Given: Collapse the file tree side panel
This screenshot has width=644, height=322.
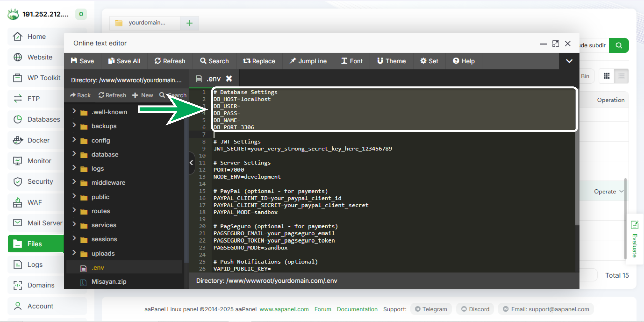Looking at the screenshot, I should [x=191, y=163].
